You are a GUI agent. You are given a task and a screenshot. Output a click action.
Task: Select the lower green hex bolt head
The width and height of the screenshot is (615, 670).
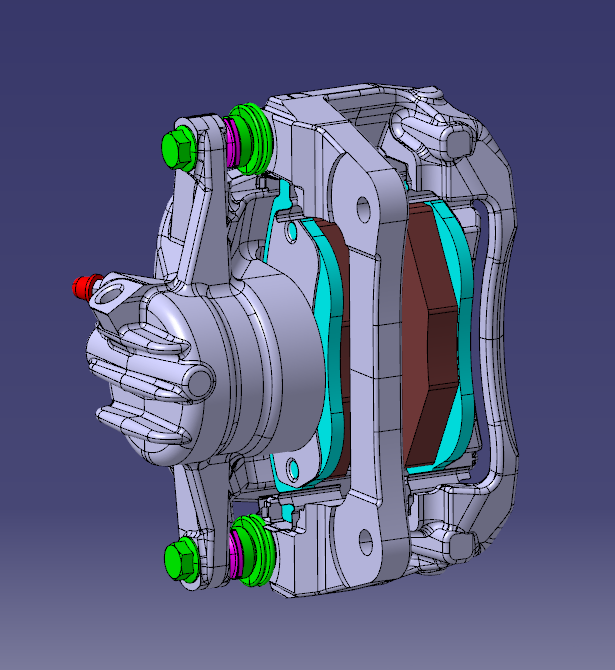[x=181, y=559]
